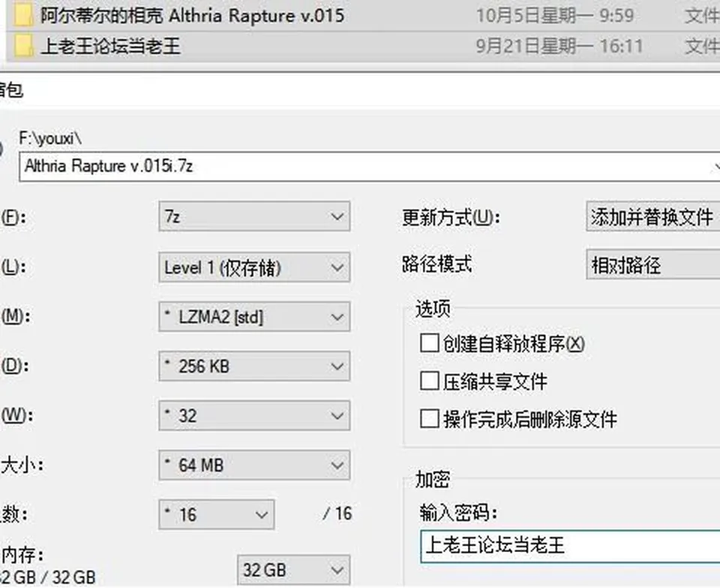Viewport: 720px width, 588px height.
Task: Click the date 10月5日星期一 9:59 in file list
Action: [x=555, y=16]
